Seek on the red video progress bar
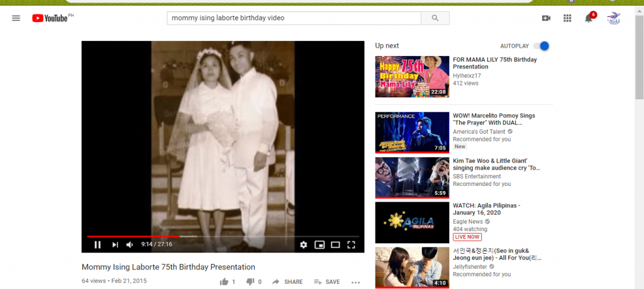This screenshot has height=289, width=644. coord(220,236)
